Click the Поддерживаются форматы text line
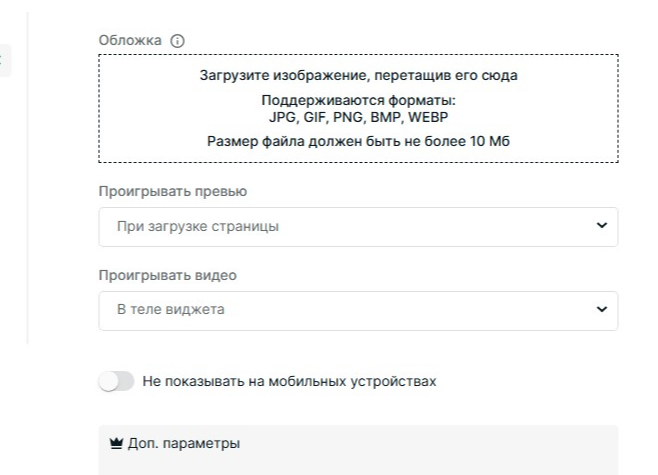Viewport: 658px width, 475px height. pos(358,101)
